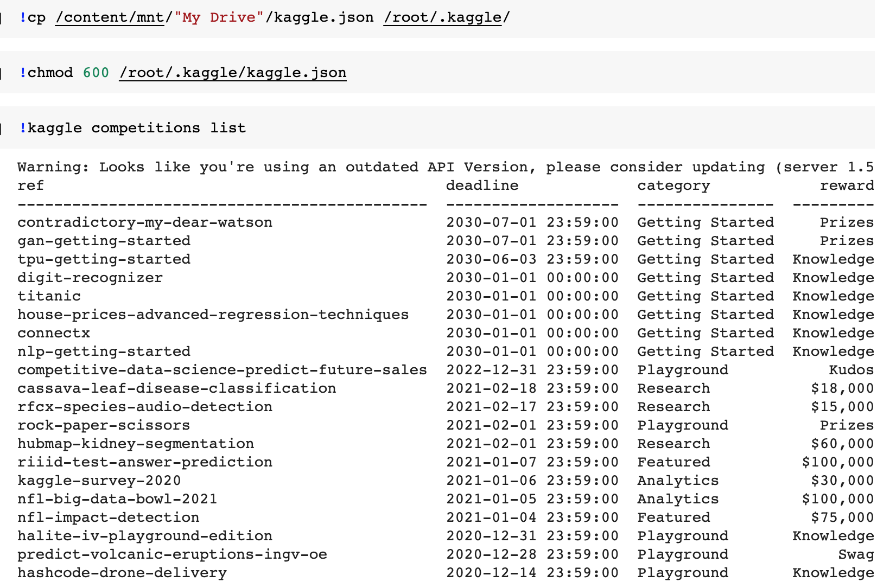Select titanic competition name
The image size is (877, 588).
click(x=49, y=296)
